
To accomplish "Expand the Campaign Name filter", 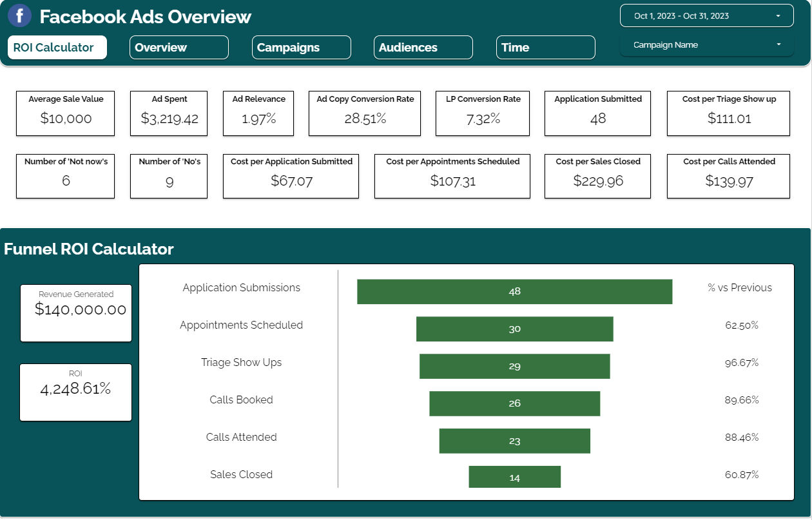I will (x=707, y=45).
